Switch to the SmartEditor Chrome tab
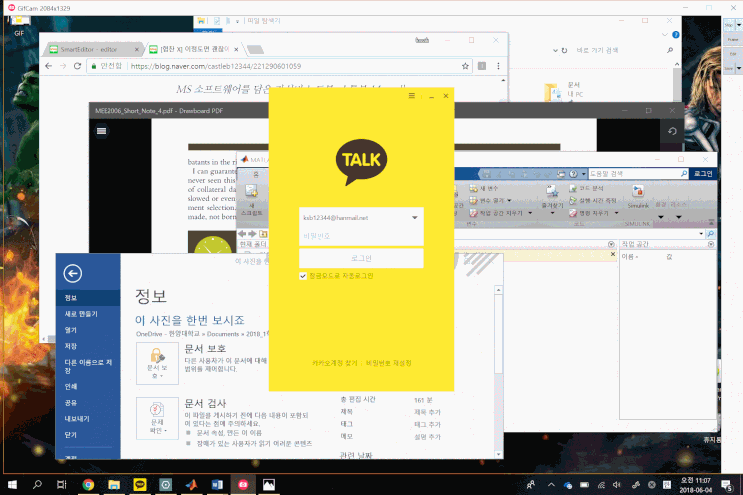The height and width of the screenshot is (495, 743). click(92, 49)
